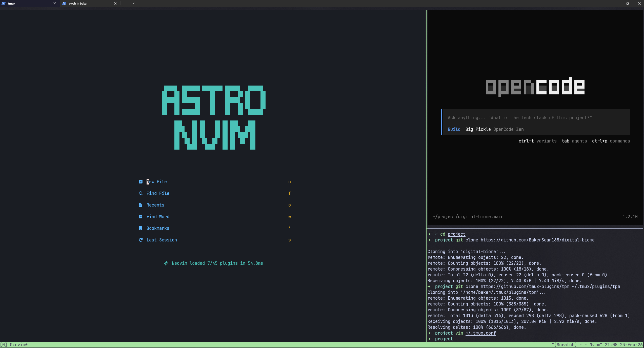Screen dimensions: 644x348
Task: Click the Big Pickle model name
Action: pos(478,129)
